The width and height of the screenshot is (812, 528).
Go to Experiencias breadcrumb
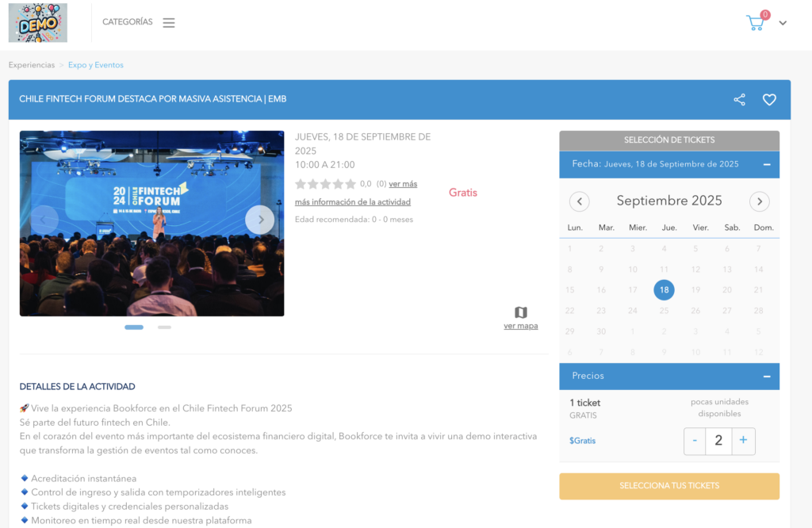click(x=32, y=65)
